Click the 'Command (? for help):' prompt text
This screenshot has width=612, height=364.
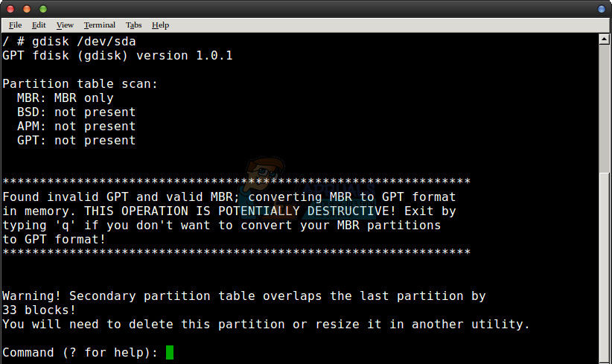[x=80, y=352]
